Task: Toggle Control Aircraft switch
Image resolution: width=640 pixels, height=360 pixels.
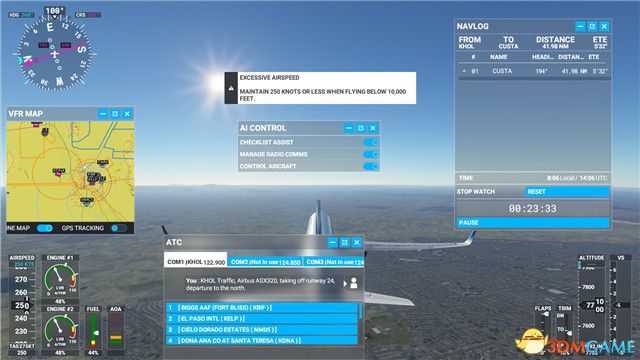Action: [371, 166]
